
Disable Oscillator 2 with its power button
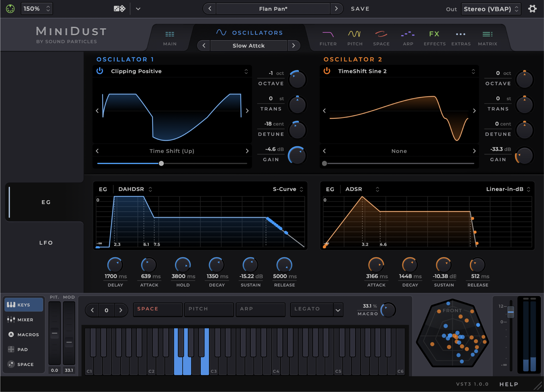327,71
